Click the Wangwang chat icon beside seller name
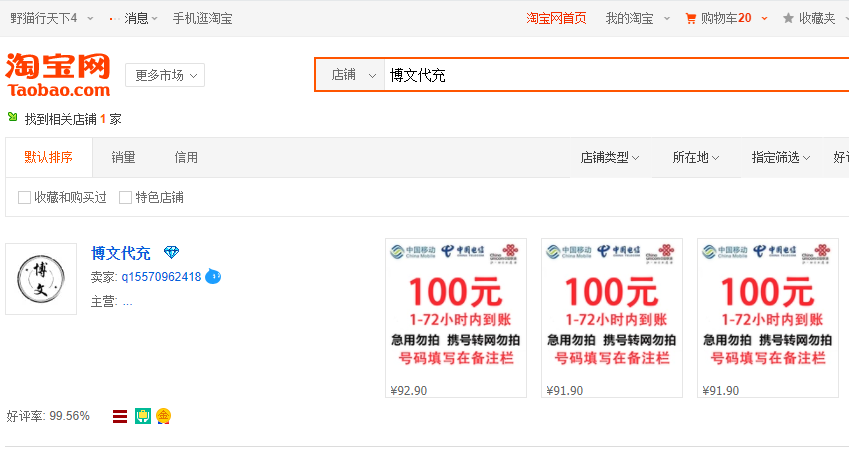Image resolution: width=849 pixels, height=457 pixels. point(213,277)
